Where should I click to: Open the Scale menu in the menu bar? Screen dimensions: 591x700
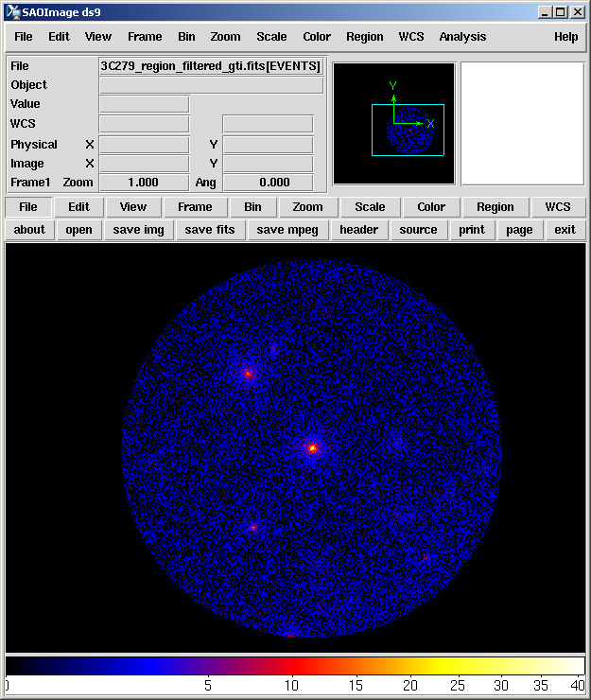271,37
